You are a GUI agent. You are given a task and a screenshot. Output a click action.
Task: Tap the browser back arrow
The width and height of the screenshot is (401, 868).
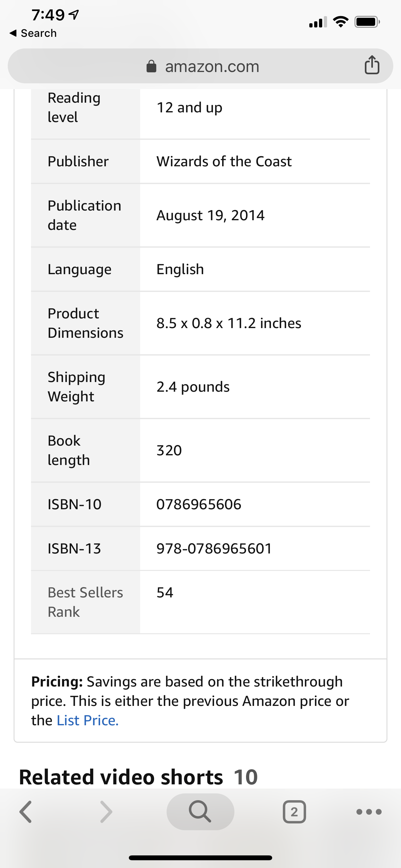[x=26, y=812]
